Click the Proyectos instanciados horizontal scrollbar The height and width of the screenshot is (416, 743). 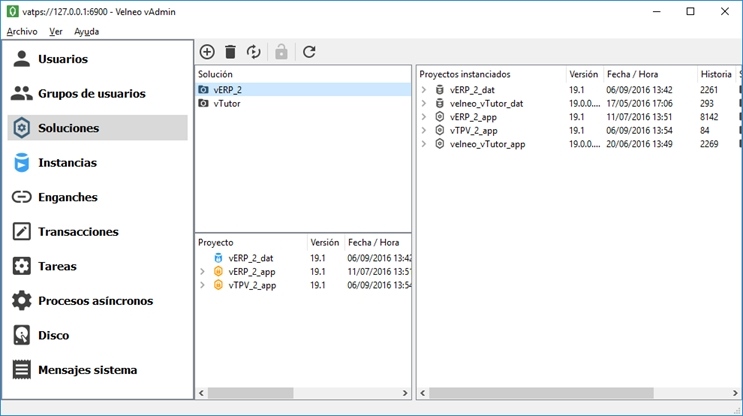click(x=560, y=393)
